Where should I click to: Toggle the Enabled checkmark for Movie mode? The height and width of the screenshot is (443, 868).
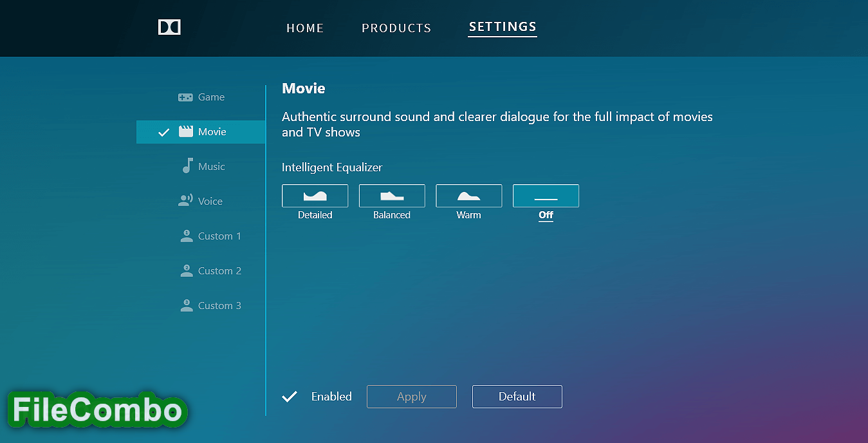[290, 396]
